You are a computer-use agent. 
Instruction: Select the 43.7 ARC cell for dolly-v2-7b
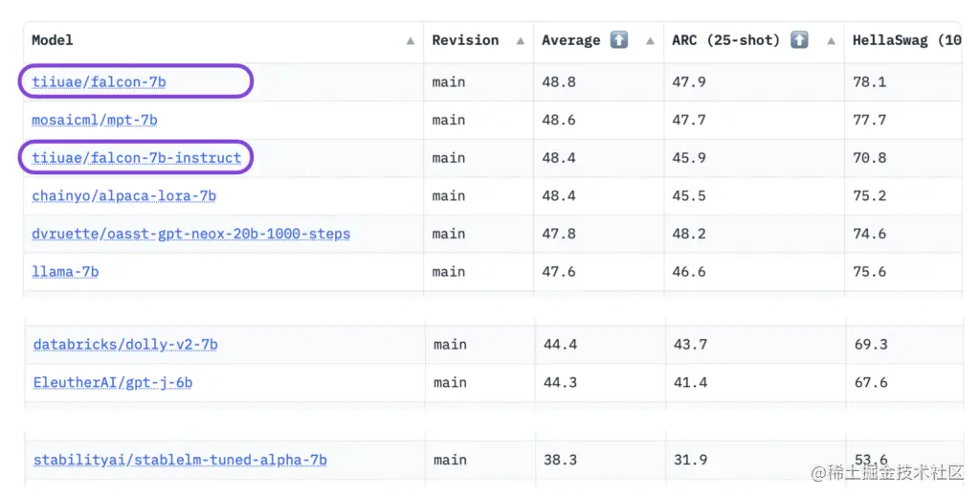[x=756, y=345]
